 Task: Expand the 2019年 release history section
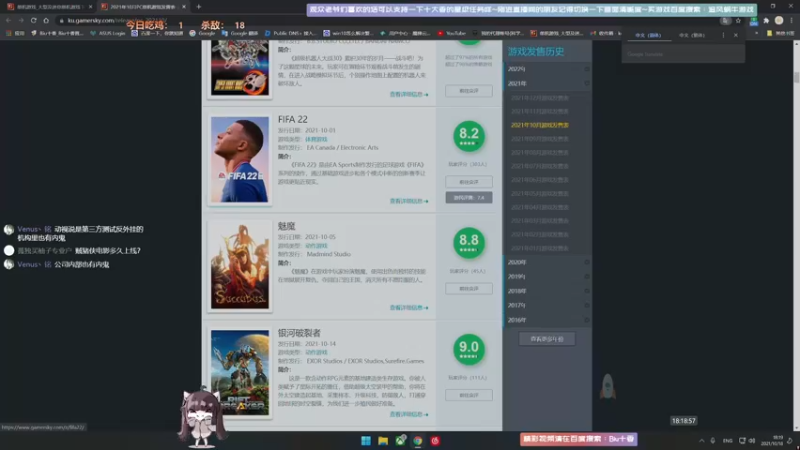tap(547, 277)
